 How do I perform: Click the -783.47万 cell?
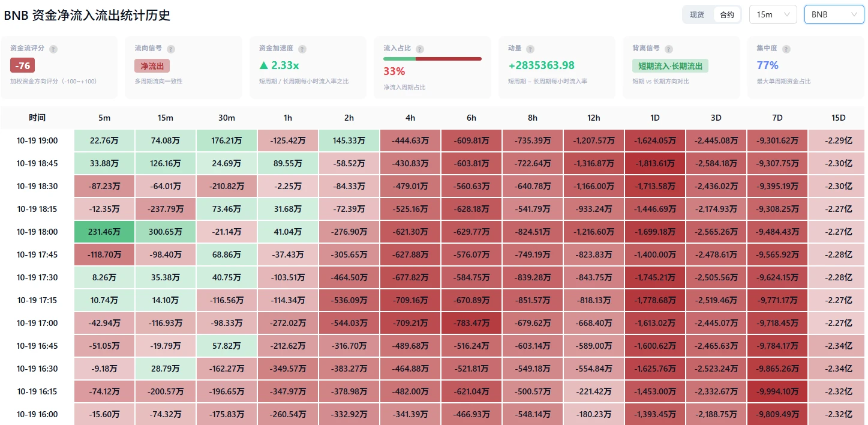(471, 323)
